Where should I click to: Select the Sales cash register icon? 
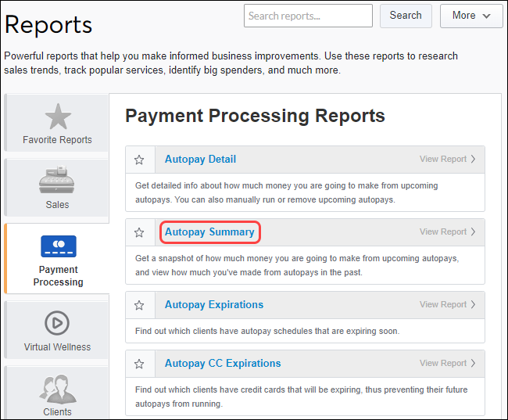[x=57, y=180]
